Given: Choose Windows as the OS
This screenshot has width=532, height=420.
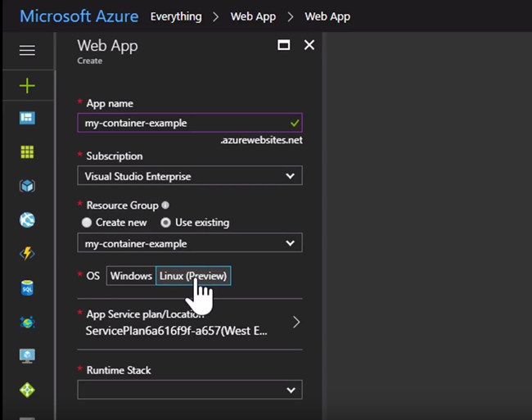Looking at the screenshot, I should (x=131, y=276).
